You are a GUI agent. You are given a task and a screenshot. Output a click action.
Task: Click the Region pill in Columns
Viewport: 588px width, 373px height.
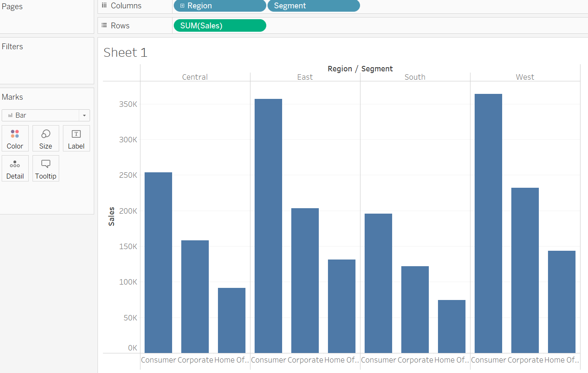[x=220, y=5]
